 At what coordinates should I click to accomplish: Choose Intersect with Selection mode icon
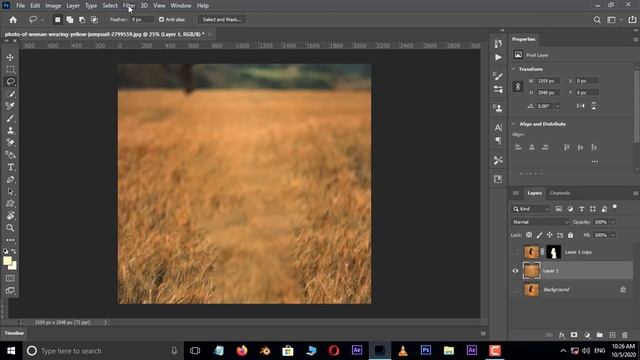(x=94, y=20)
